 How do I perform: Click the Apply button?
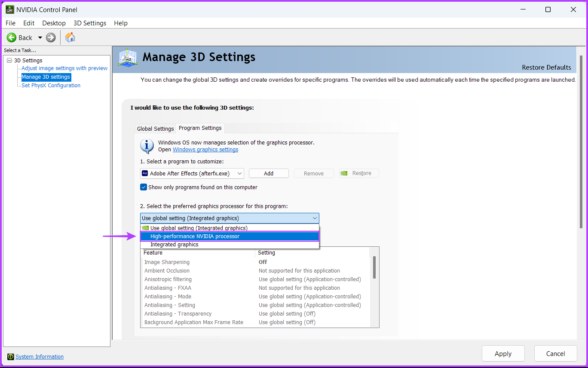pos(503,354)
